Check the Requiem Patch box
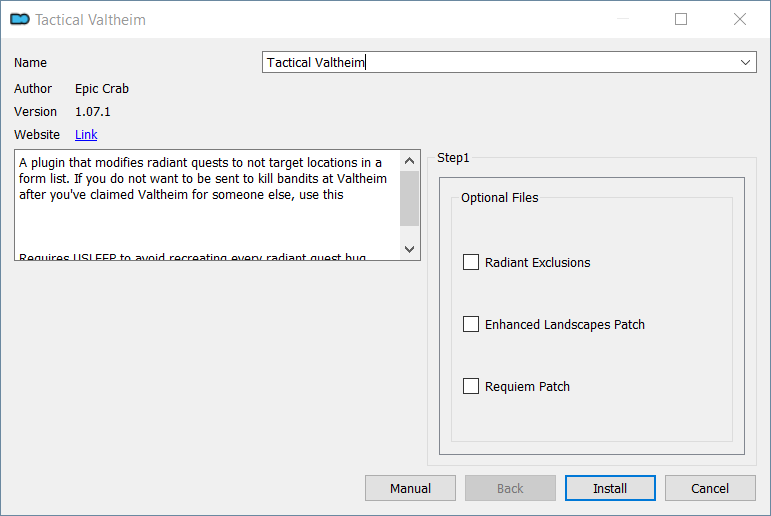 coord(471,386)
